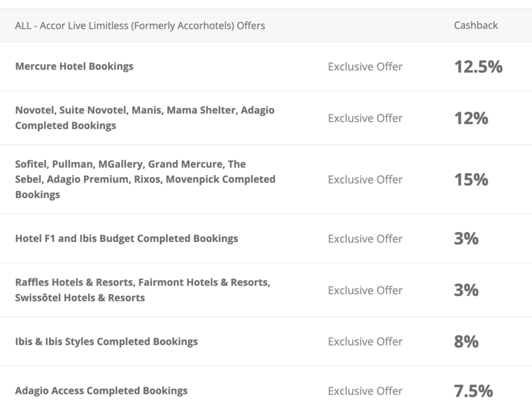Image resolution: width=532 pixels, height=411 pixels.
Task: Select Novotel, Suite Novotel Completed Bookings offer
Action: pyautogui.click(x=145, y=118)
